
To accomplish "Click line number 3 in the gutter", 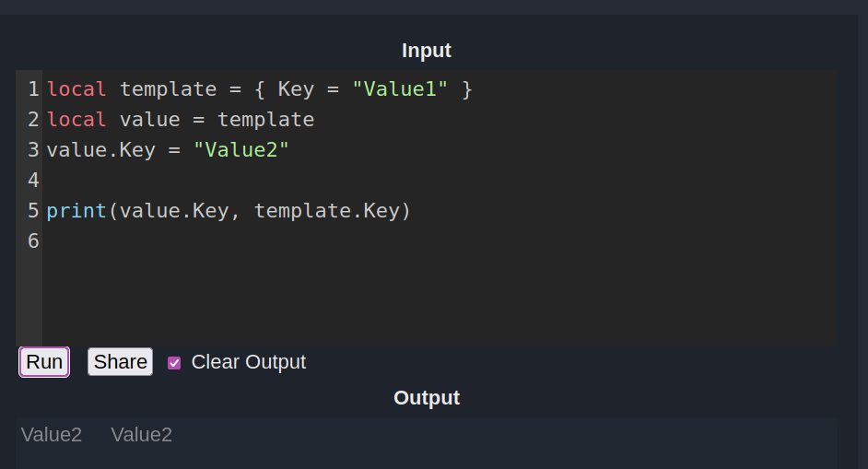I will [34, 150].
